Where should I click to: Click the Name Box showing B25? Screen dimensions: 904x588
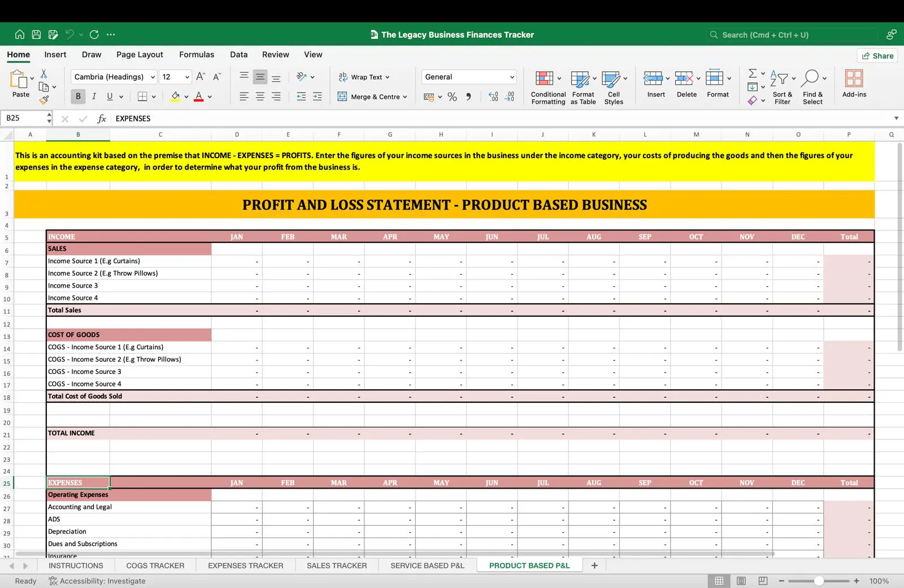click(x=24, y=118)
